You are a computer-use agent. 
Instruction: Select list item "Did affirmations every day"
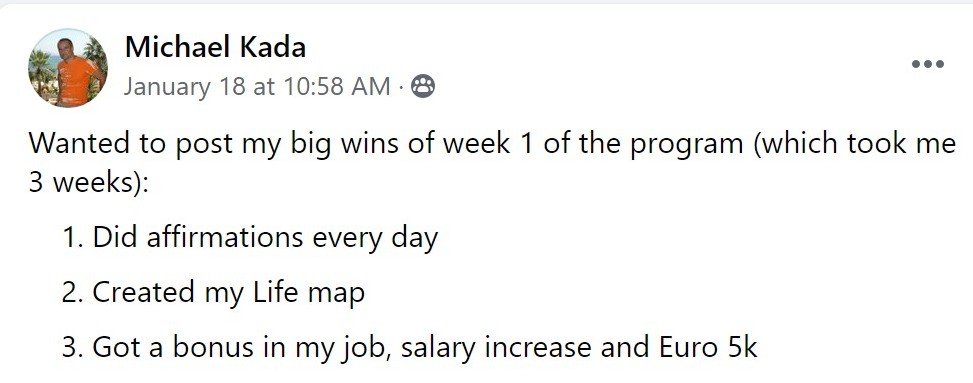(x=250, y=238)
